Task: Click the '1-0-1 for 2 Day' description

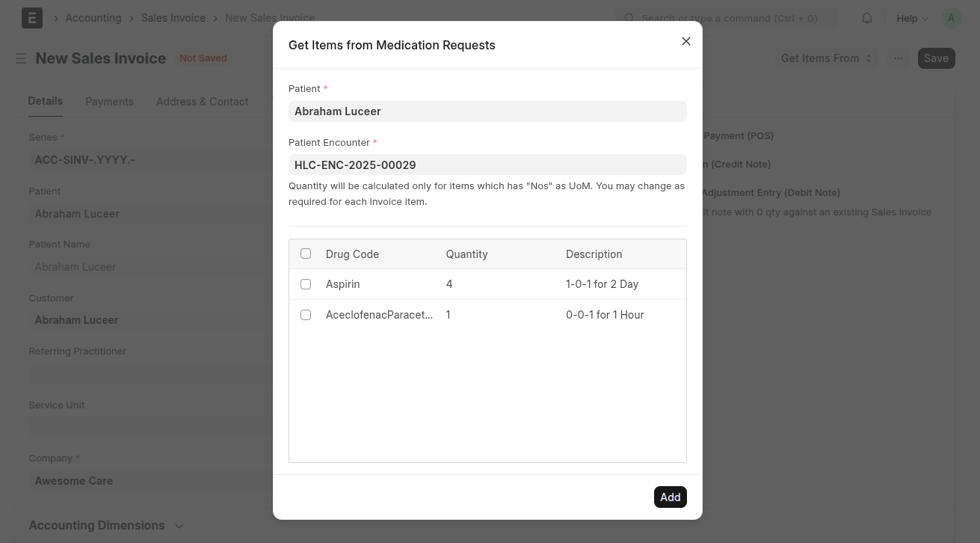Action: point(603,284)
